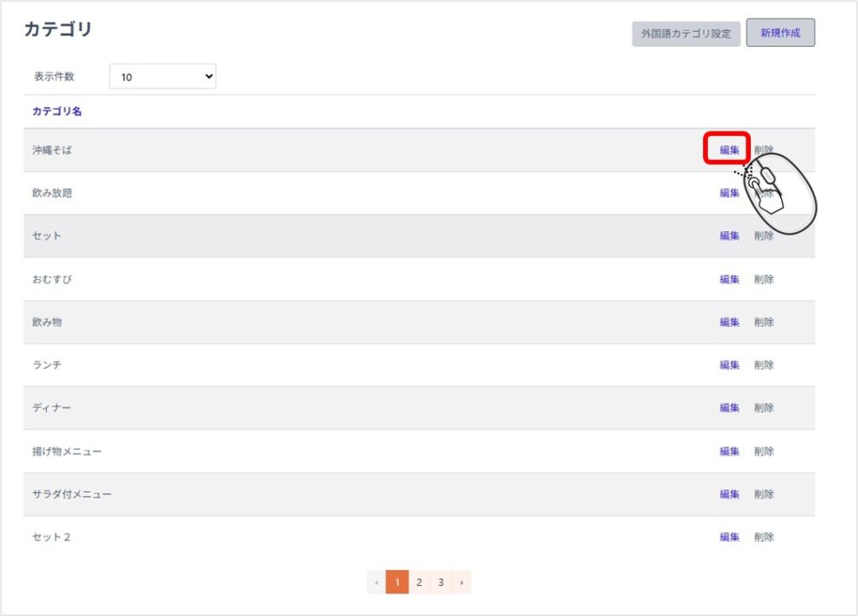The width and height of the screenshot is (858, 616).
Task: Sort by the カテゴリ名 column header
Action: click(x=57, y=111)
